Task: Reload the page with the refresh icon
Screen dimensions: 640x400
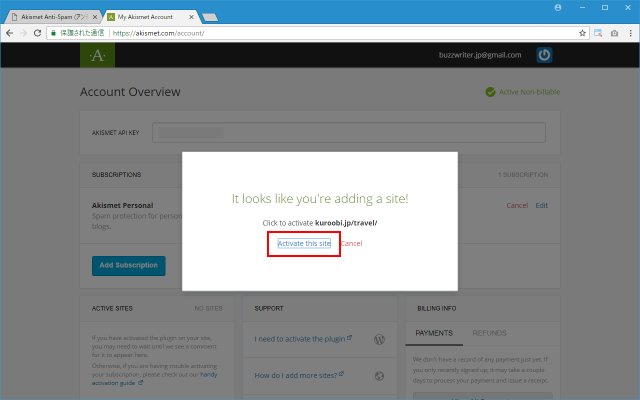Action: coord(37,33)
